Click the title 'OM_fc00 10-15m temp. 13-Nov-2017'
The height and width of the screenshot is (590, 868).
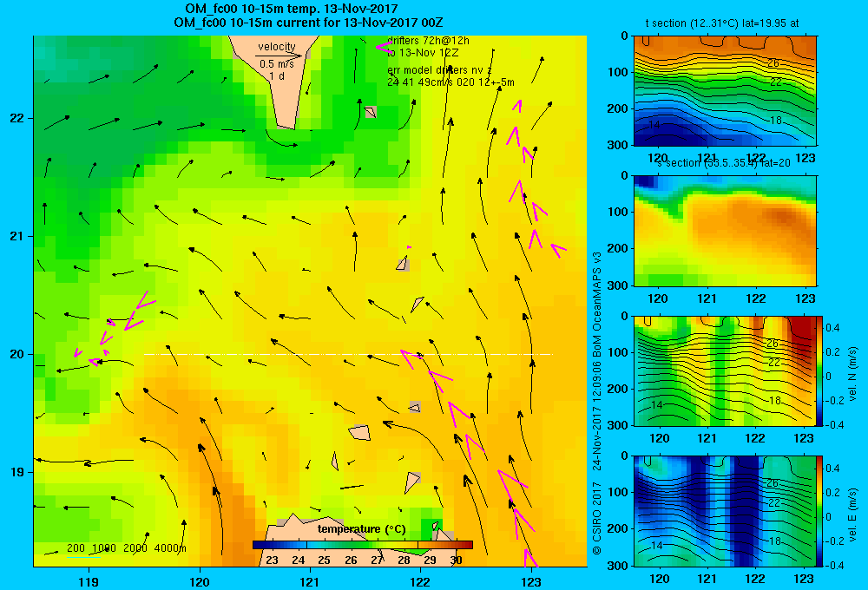291,9
